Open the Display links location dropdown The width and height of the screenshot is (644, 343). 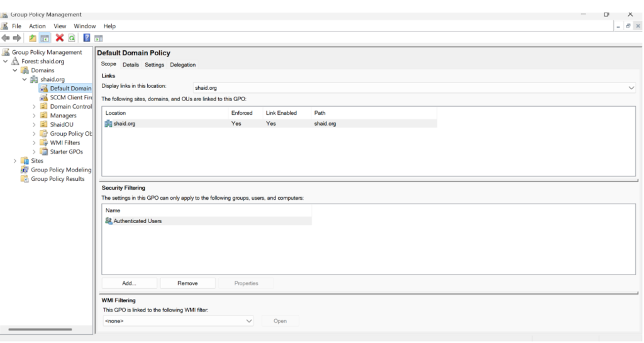631,89
